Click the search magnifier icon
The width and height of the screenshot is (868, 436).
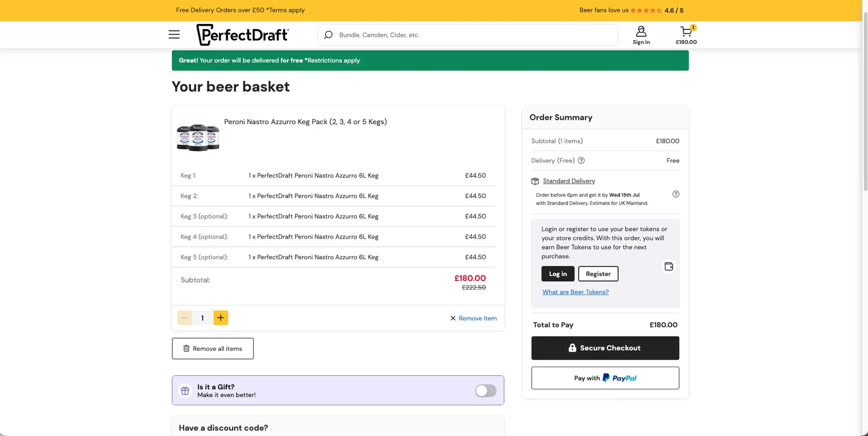click(328, 35)
